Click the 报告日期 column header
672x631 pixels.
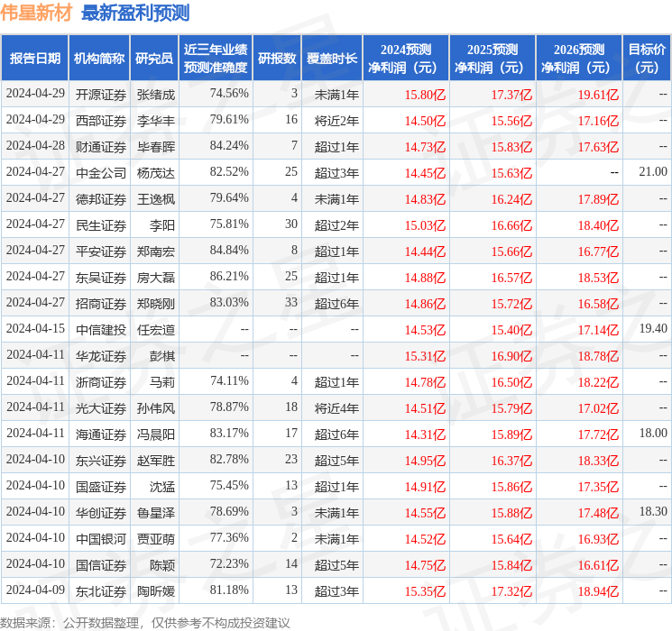34,58
